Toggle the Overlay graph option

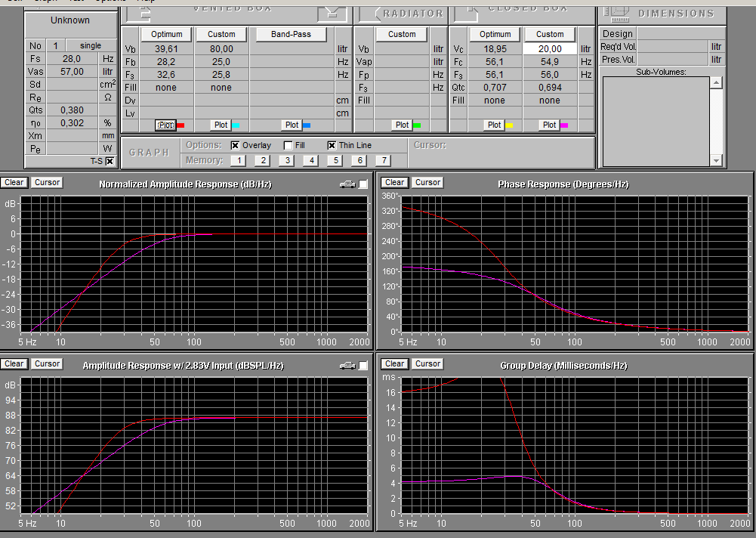(236, 145)
